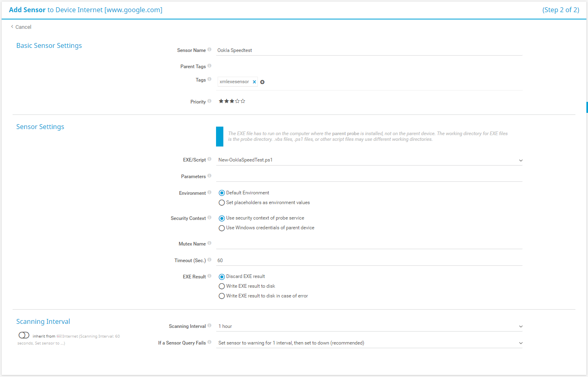Image resolution: width=588 pixels, height=377 pixels.
Task: Click the Cancel link
Action: pos(23,27)
